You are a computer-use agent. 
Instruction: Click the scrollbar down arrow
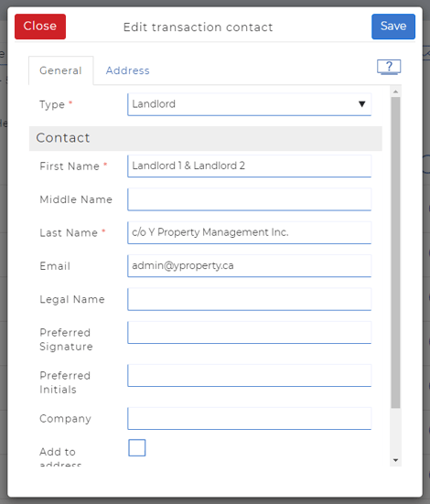[395, 460]
